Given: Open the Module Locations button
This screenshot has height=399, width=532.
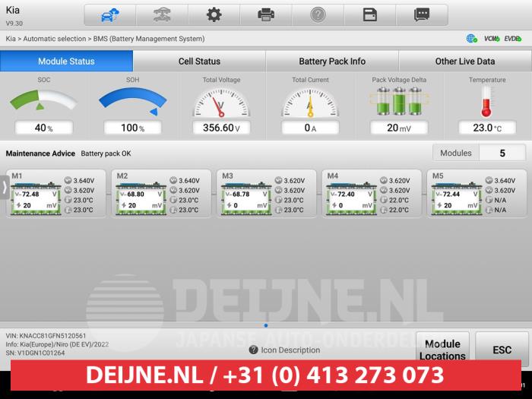Looking at the screenshot, I should click(442, 350).
